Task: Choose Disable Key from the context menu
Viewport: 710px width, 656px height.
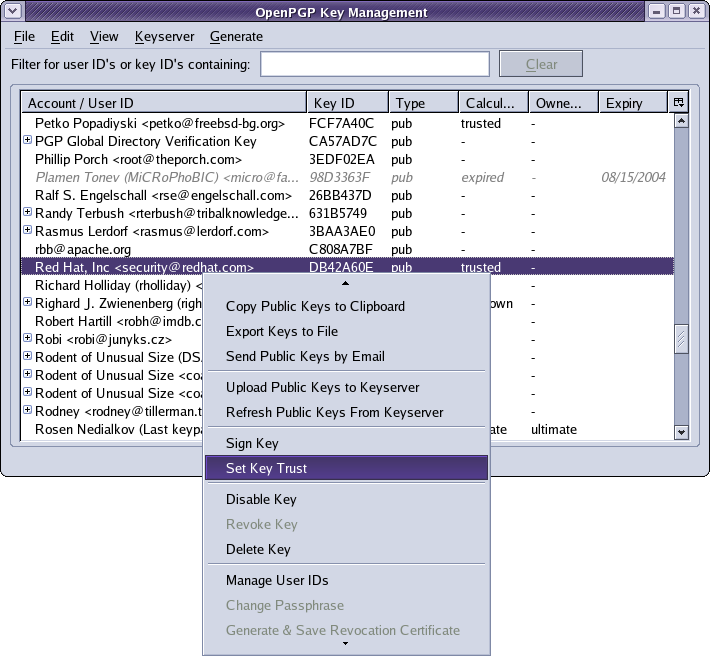Action: [x=346, y=499]
